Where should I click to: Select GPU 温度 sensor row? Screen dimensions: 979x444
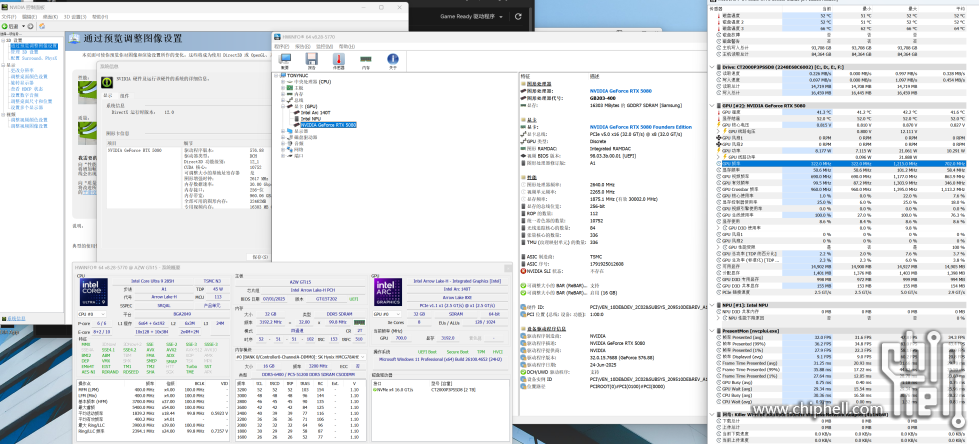(844, 112)
